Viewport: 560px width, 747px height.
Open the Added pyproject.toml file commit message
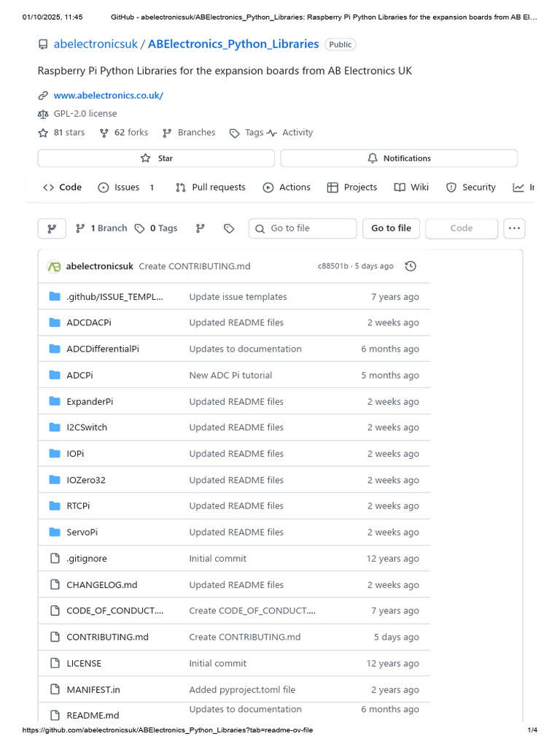click(x=242, y=689)
